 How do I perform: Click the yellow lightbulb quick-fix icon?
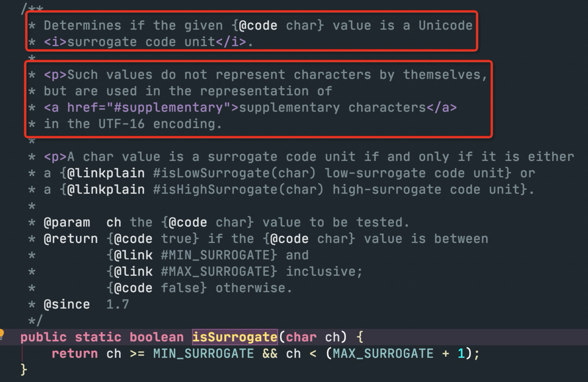(x=2, y=334)
